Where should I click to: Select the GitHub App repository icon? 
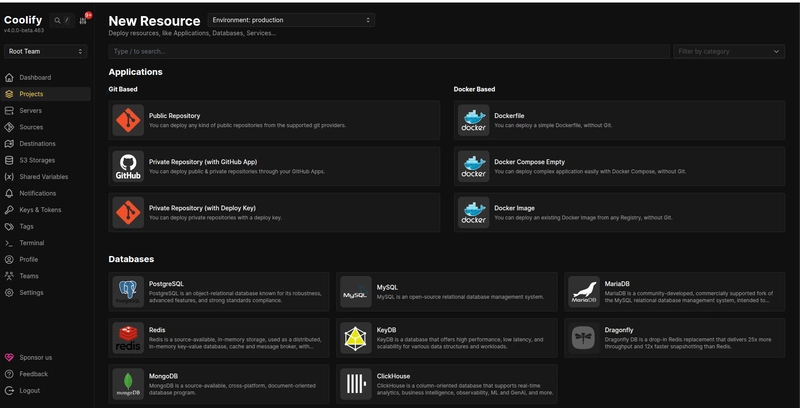pos(128,167)
